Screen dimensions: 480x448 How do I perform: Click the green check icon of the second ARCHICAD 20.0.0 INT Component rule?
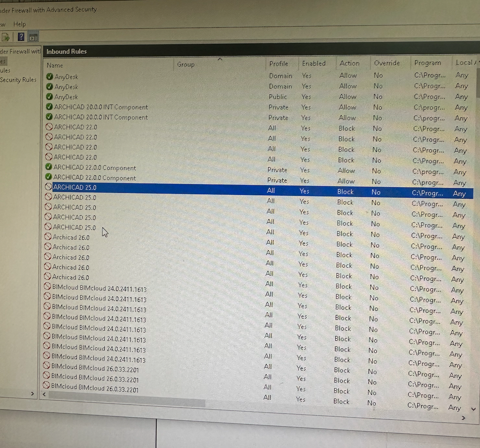(49, 117)
